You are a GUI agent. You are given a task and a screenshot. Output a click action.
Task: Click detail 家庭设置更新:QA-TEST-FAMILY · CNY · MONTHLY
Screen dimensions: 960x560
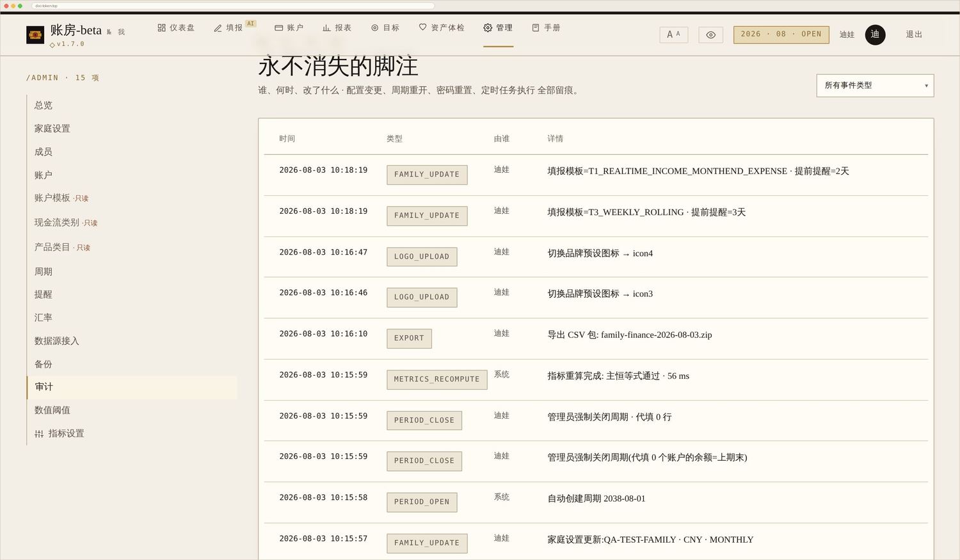click(650, 540)
